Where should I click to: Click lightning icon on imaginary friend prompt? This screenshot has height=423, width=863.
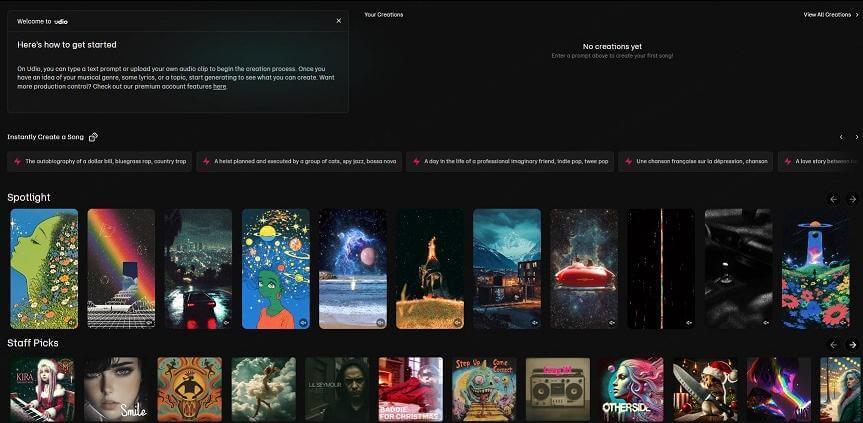tap(416, 162)
